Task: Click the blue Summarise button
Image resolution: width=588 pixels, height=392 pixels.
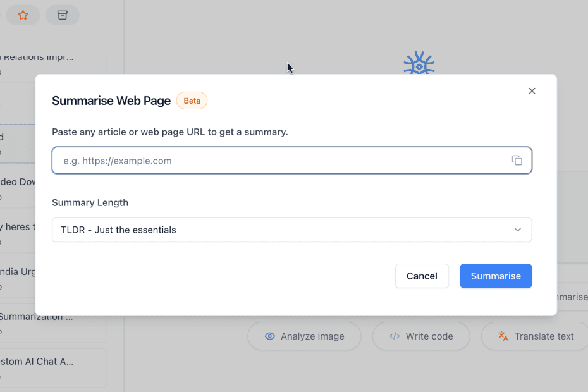Action: [x=496, y=276]
